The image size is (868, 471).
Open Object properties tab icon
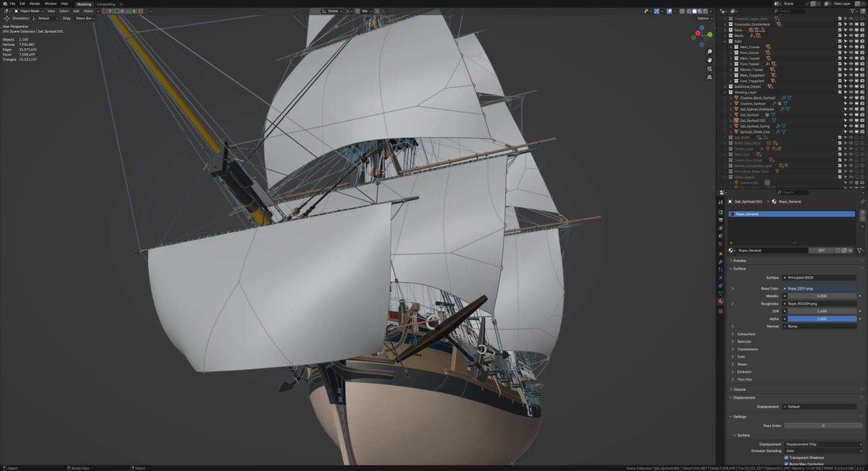coord(720,254)
